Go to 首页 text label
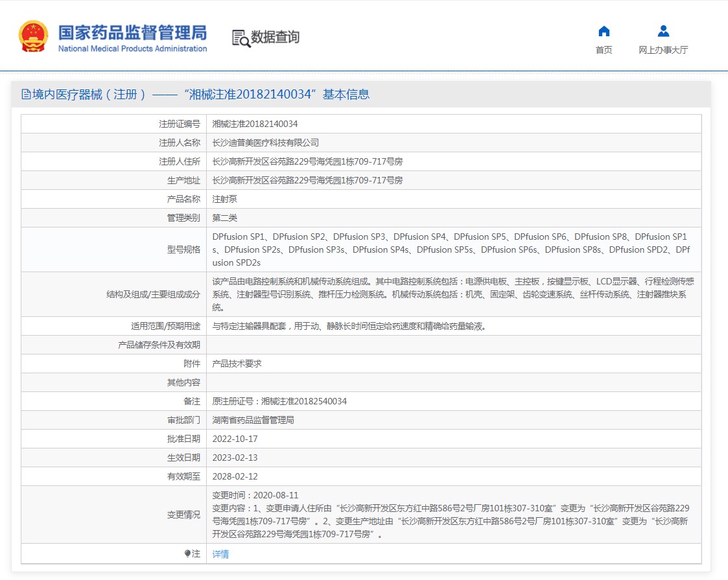 (604, 50)
